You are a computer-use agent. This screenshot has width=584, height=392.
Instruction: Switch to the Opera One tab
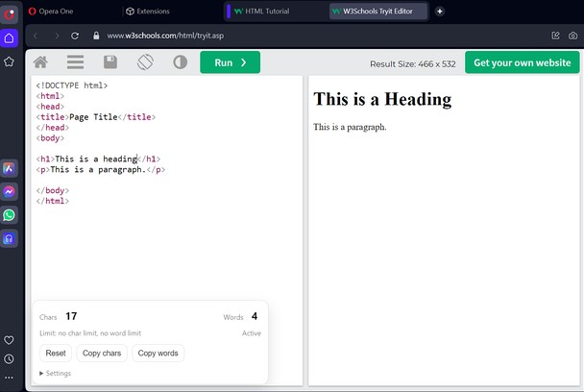[51, 12]
